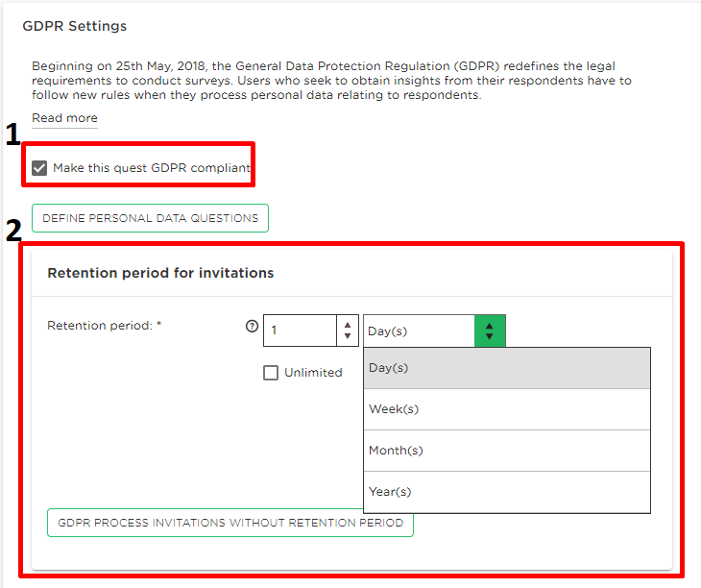Focus the retention period number field
The image size is (701, 588).
point(300,331)
